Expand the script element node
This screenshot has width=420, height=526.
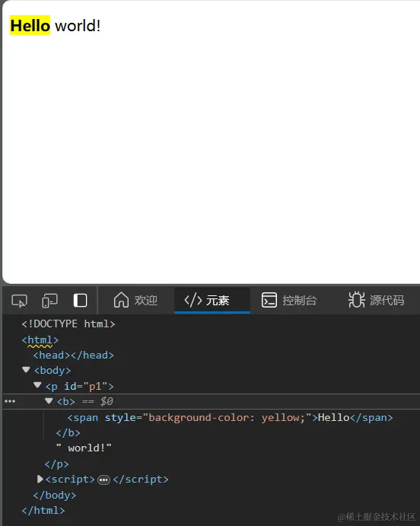click(40, 479)
